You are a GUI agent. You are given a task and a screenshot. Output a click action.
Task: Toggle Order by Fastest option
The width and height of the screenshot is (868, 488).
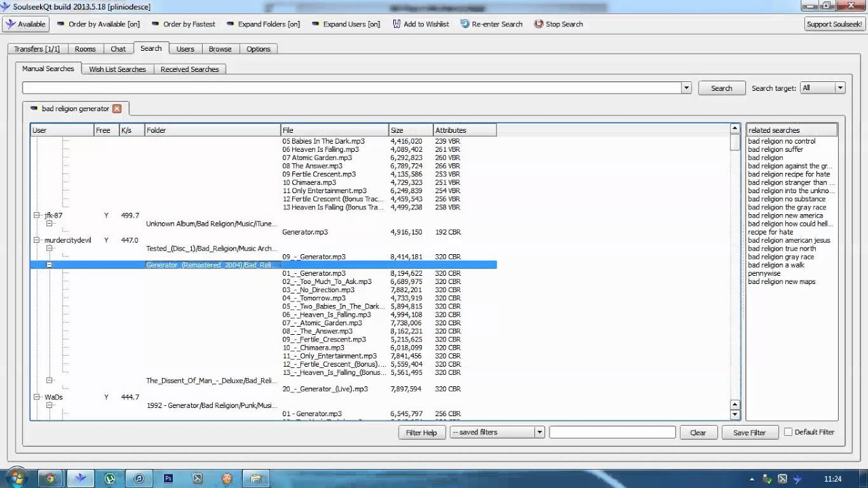pos(183,24)
